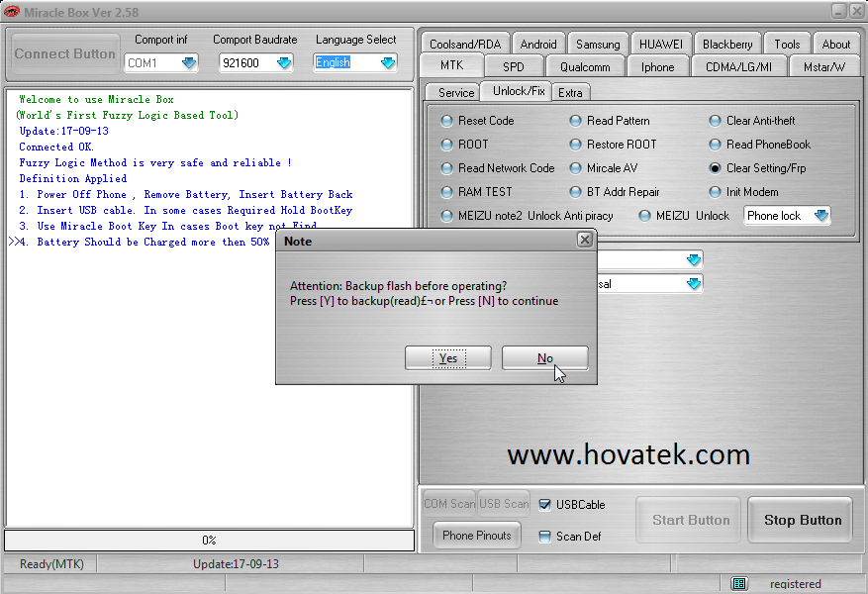
Task: Select BT Addr Repair option
Action: click(615, 192)
